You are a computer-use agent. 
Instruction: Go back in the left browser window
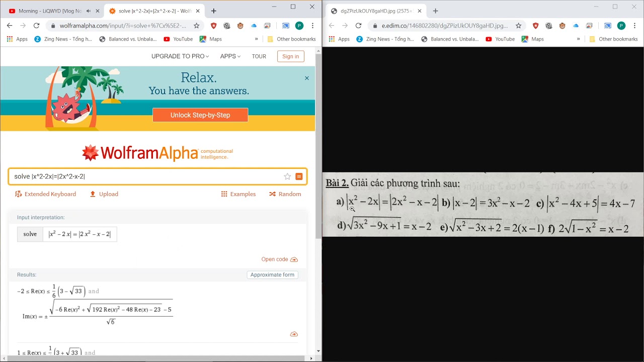coord(10,26)
